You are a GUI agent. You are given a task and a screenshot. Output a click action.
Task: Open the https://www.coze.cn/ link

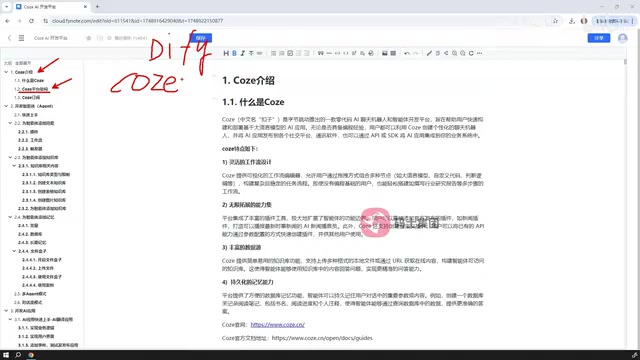click(278, 324)
